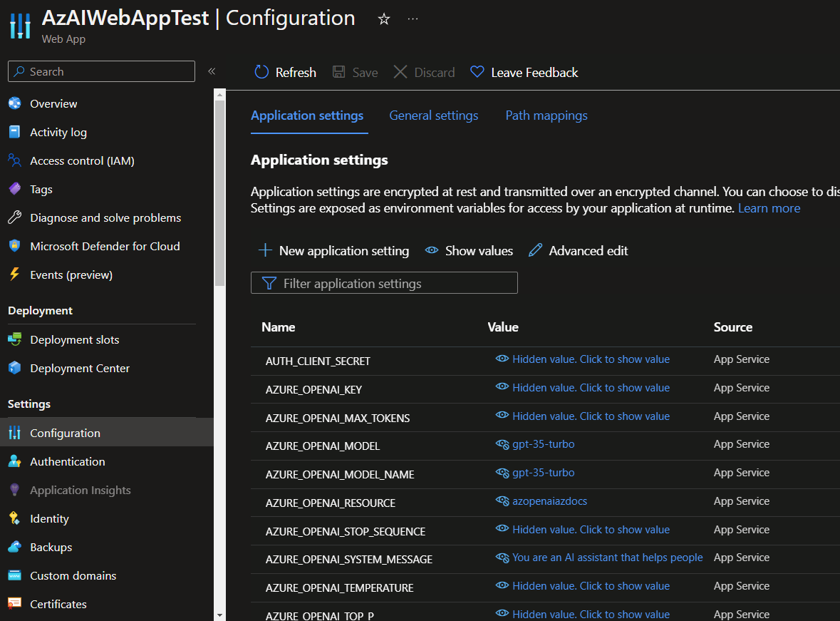Open Backups in sidebar

pos(51,547)
